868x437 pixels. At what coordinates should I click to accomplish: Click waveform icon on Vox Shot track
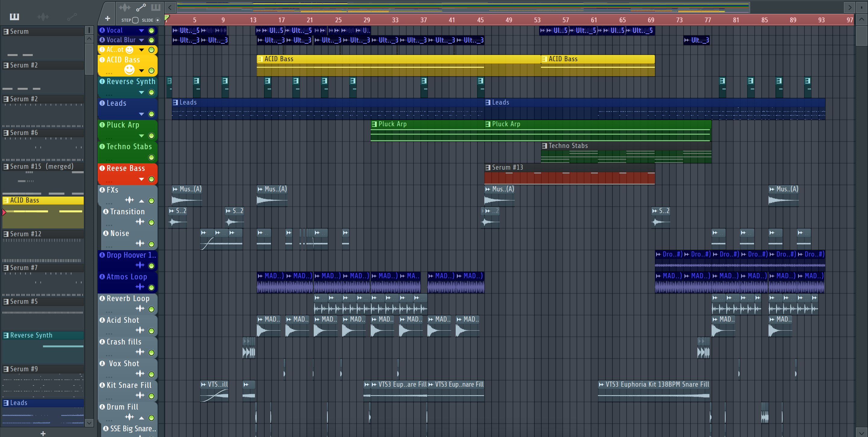coord(140,373)
